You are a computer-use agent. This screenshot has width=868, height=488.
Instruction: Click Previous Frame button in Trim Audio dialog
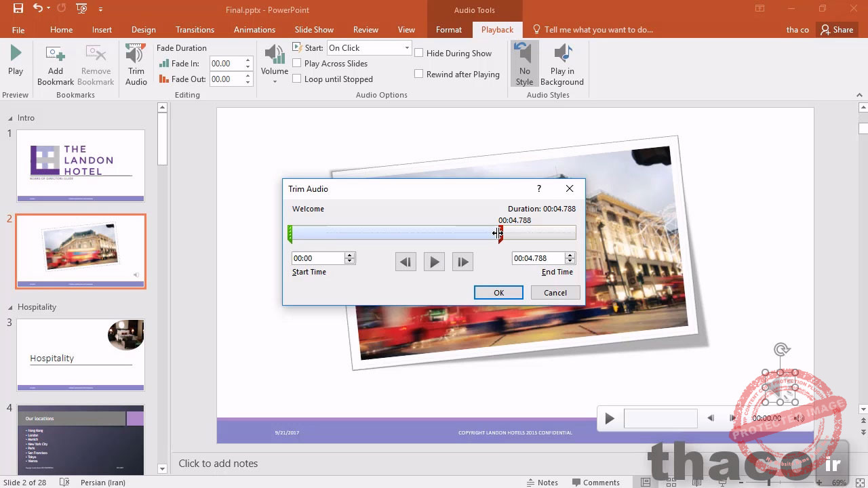[406, 262]
